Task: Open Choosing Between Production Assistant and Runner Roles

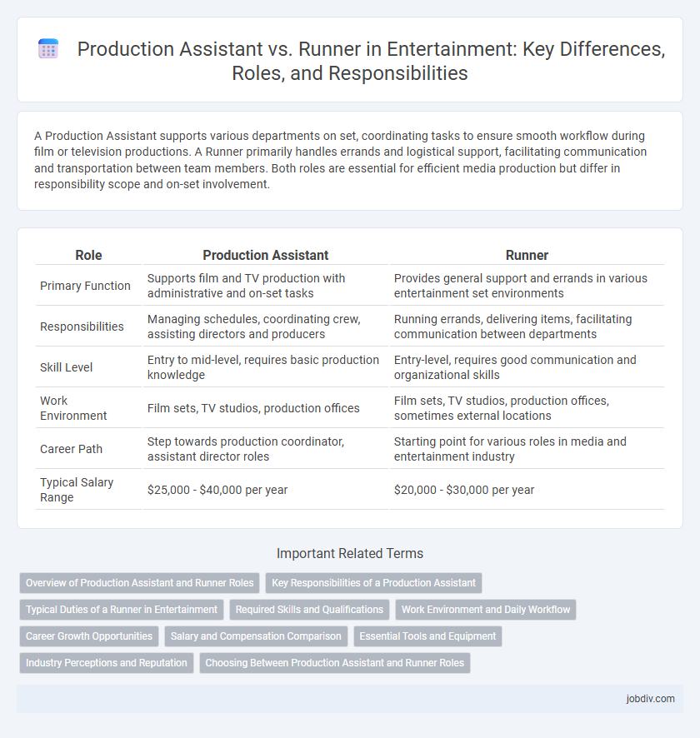Action: tap(335, 663)
